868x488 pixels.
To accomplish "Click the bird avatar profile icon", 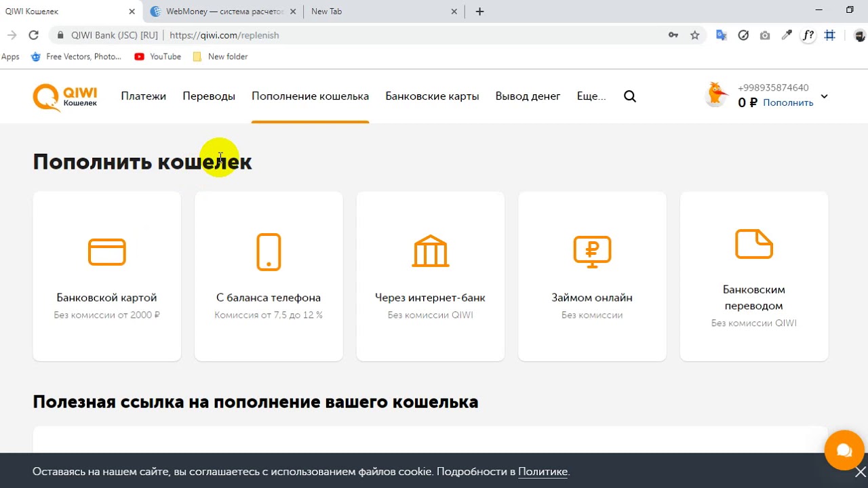I will 716,95.
